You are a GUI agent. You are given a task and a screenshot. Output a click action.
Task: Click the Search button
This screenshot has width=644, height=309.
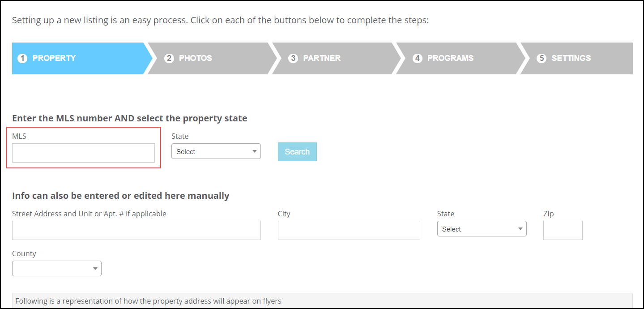(297, 152)
